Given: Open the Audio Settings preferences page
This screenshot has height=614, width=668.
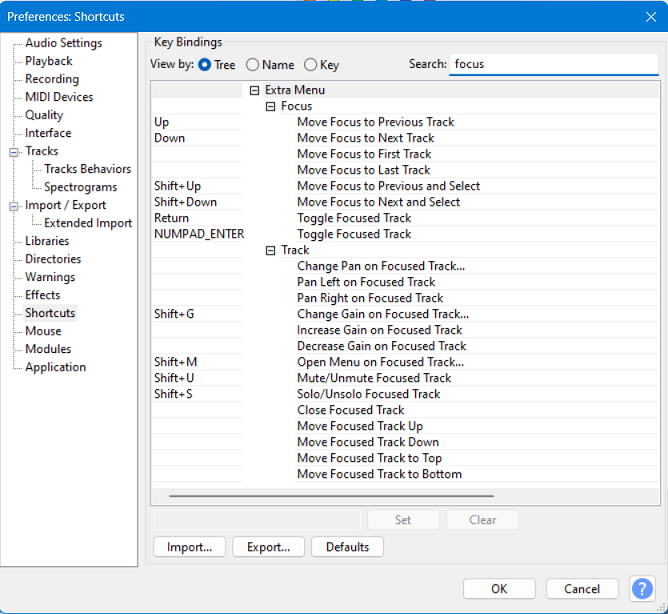Looking at the screenshot, I should tap(63, 43).
